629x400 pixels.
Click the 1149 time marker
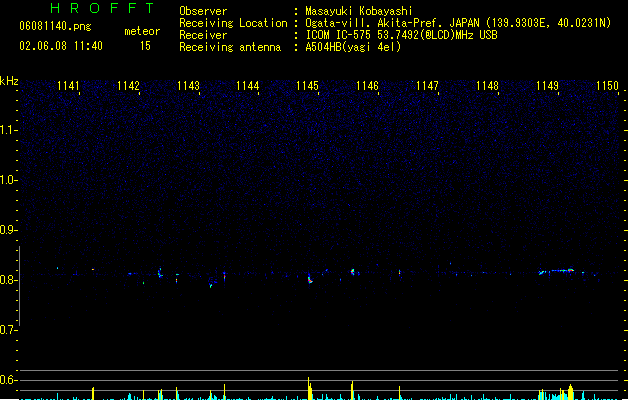click(x=547, y=86)
